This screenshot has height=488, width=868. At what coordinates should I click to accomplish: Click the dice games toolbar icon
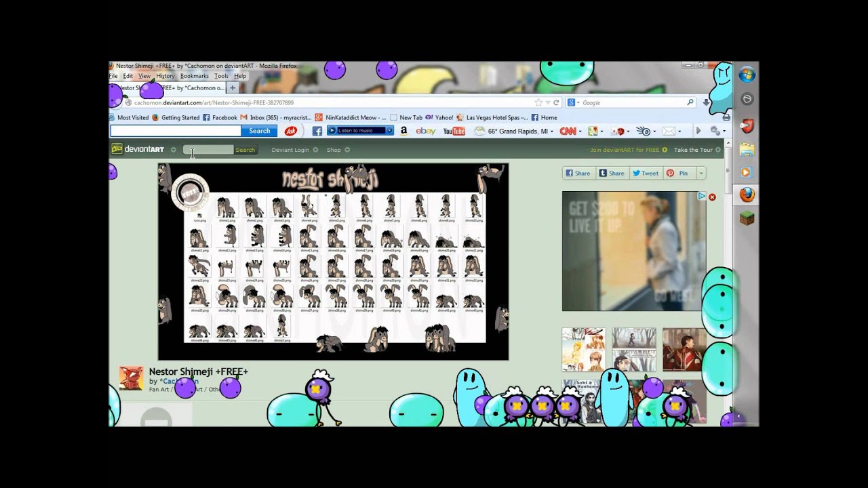pyautogui.click(x=618, y=131)
